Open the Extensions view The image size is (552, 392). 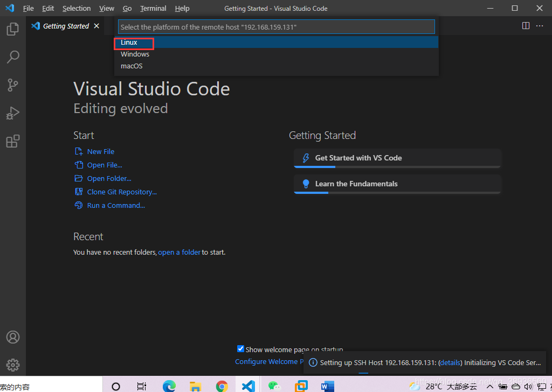[13, 141]
